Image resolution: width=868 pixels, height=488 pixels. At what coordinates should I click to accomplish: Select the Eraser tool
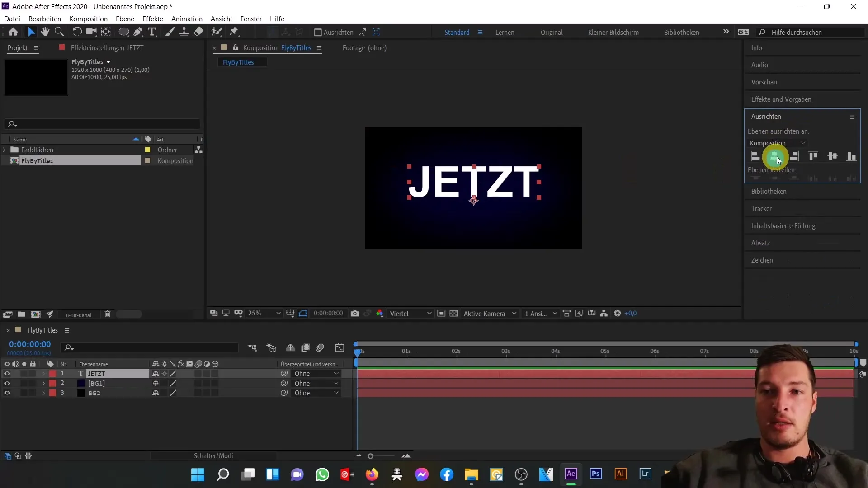point(198,32)
